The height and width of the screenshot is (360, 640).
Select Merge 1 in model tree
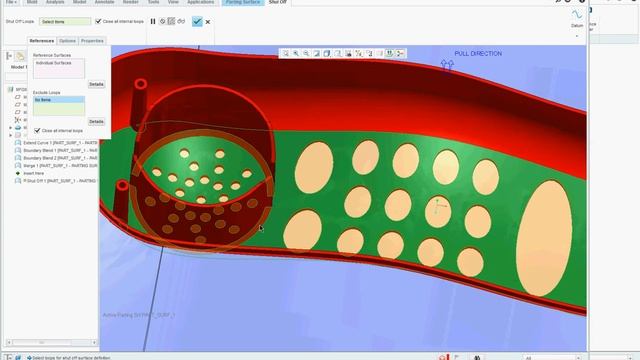[x=56, y=166]
